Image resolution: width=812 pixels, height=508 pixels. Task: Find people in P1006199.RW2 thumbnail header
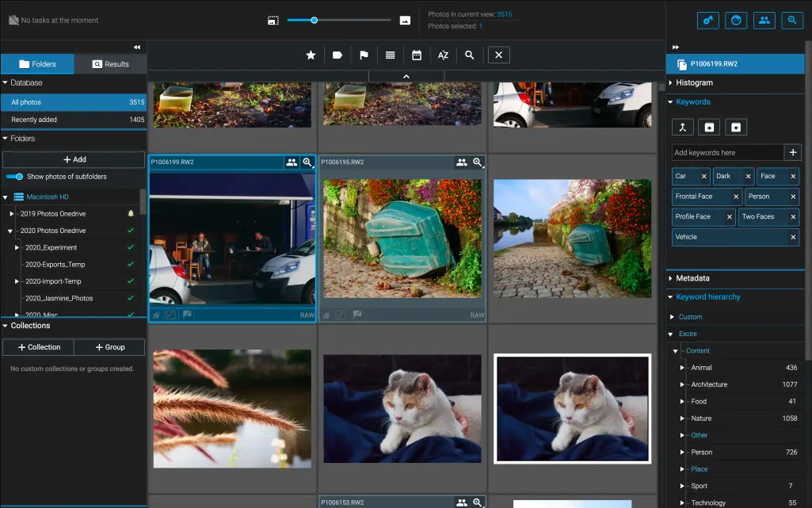click(292, 162)
